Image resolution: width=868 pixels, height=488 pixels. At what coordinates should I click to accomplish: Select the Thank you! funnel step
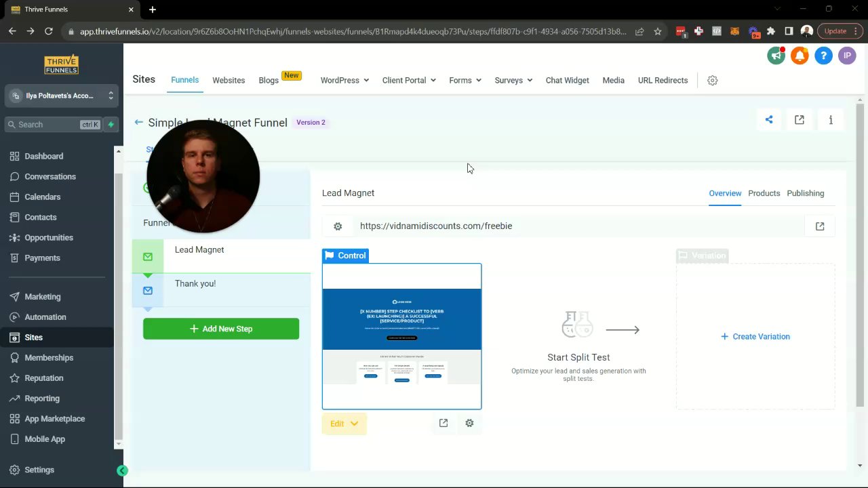pos(221,290)
